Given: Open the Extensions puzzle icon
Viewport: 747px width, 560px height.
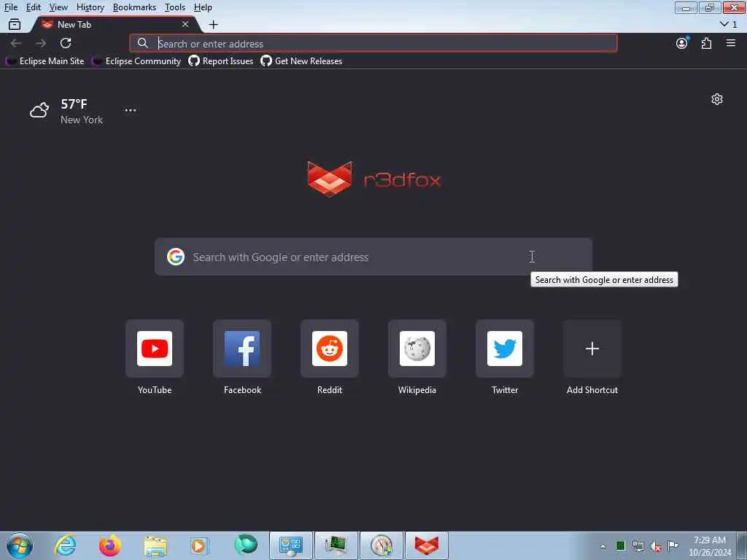Looking at the screenshot, I should tap(706, 43).
